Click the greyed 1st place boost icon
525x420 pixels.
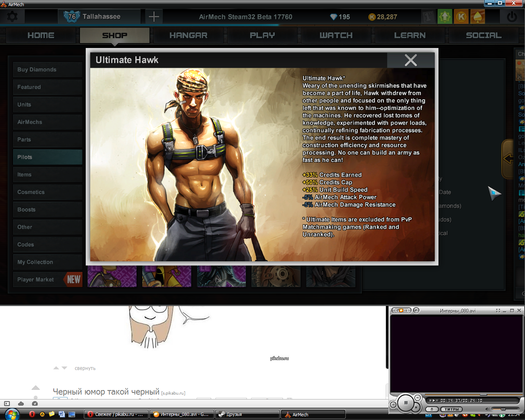[428, 17]
